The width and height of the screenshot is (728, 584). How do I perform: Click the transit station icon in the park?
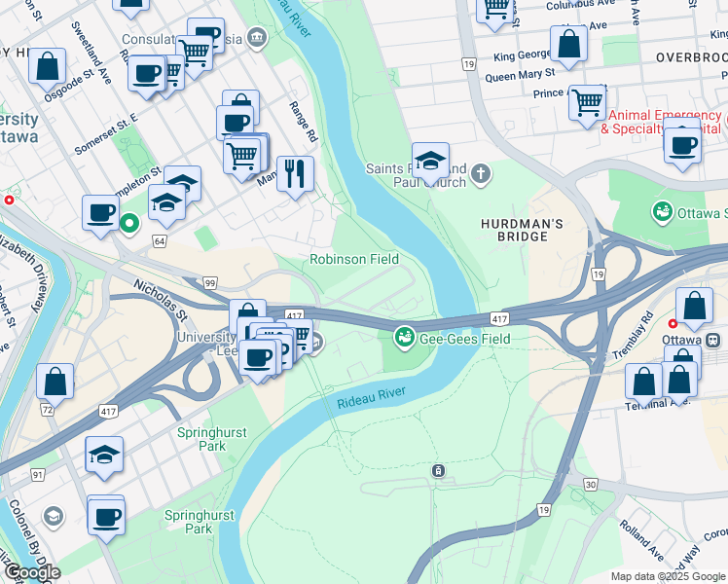point(438,471)
